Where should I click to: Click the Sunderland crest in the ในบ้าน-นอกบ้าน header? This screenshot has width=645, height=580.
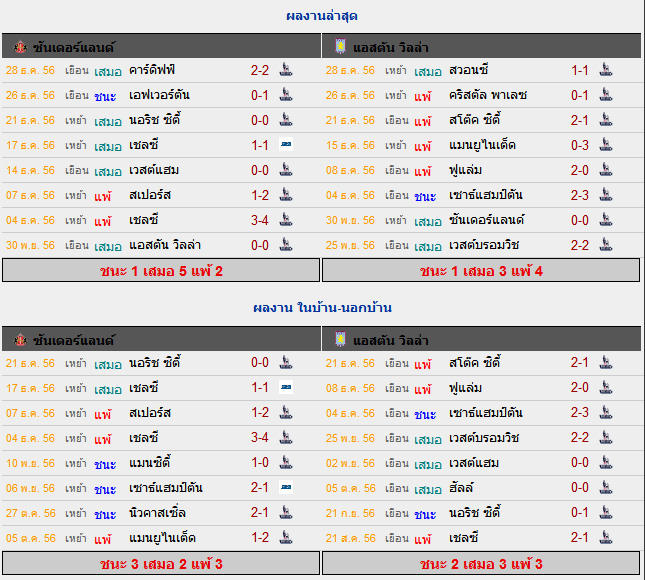(x=20, y=340)
